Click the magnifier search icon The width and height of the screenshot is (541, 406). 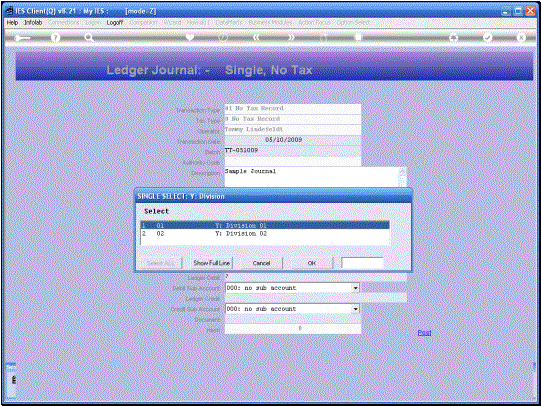[89, 38]
